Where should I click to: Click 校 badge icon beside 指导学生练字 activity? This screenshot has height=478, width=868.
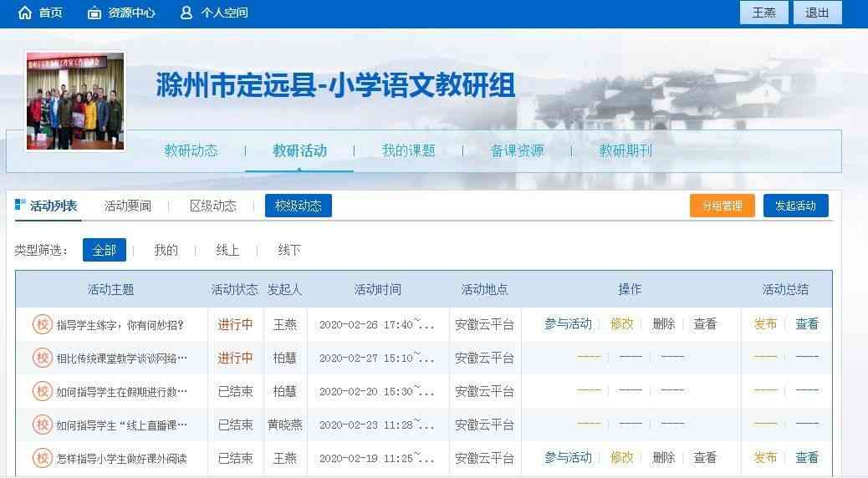point(43,324)
